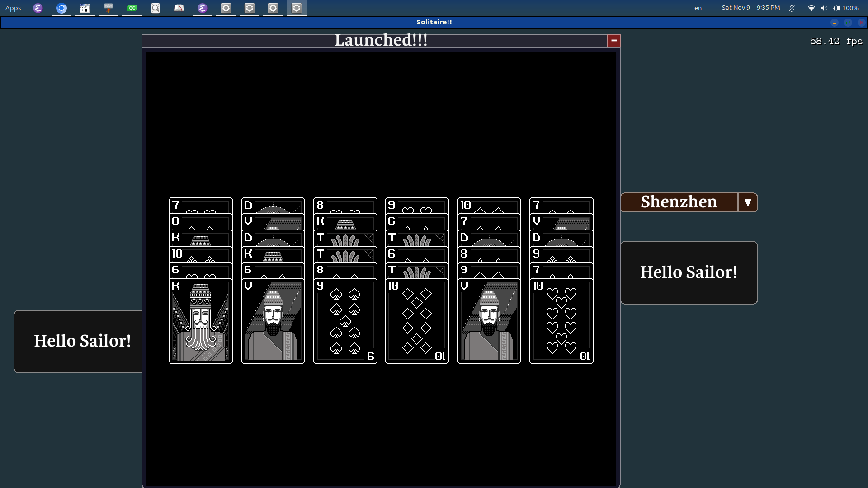Select the King face card in the first column
This screenshot has width=868, height=488.
click(x=201, y=321)
